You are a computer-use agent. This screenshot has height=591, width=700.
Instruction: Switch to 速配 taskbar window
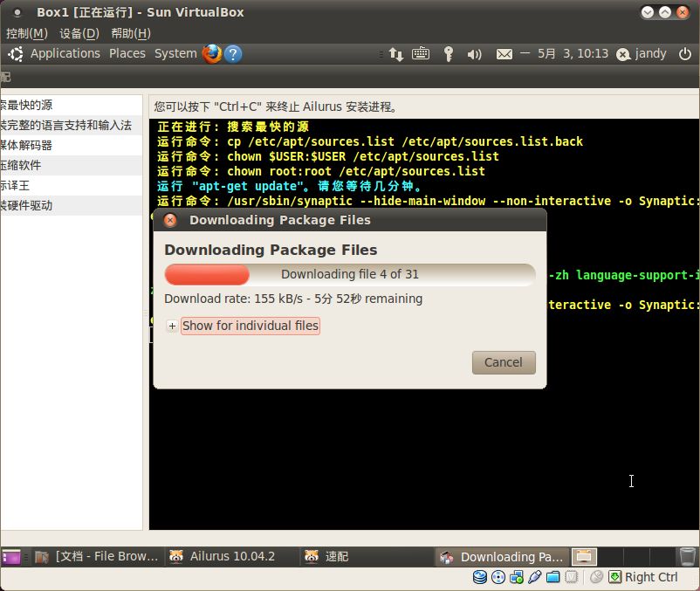366,557
